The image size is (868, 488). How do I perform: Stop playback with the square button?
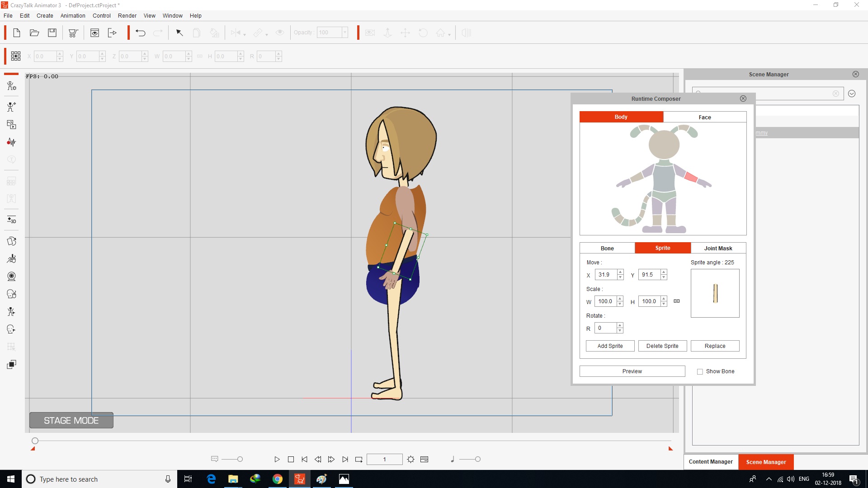(291, 460)
